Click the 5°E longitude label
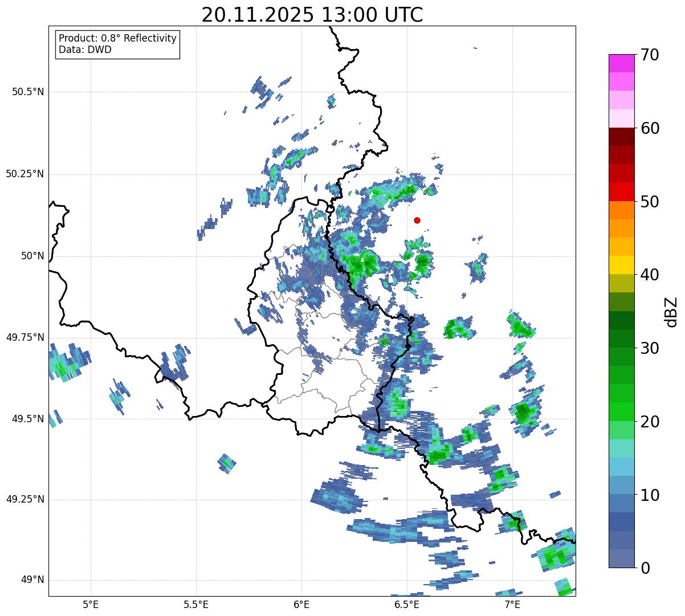Viewport: 685px width, 616px height. (91, 604)
